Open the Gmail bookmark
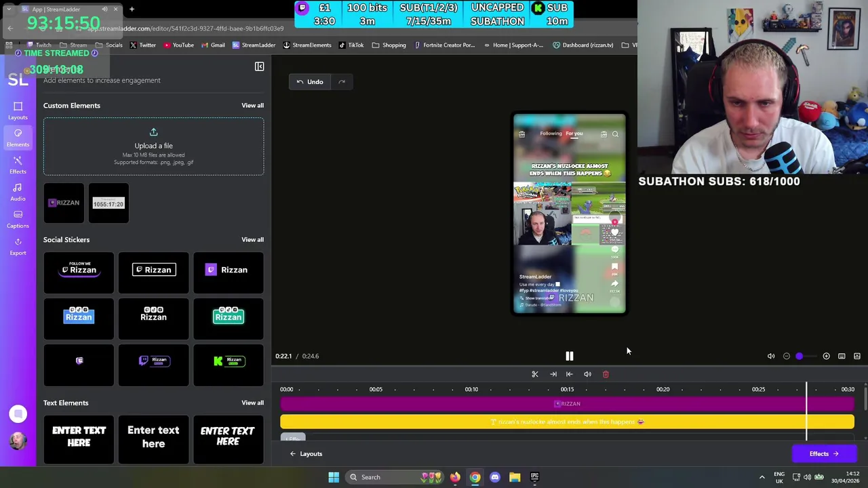The width and height of the screenshot is (868, 488). coord(212,45)
